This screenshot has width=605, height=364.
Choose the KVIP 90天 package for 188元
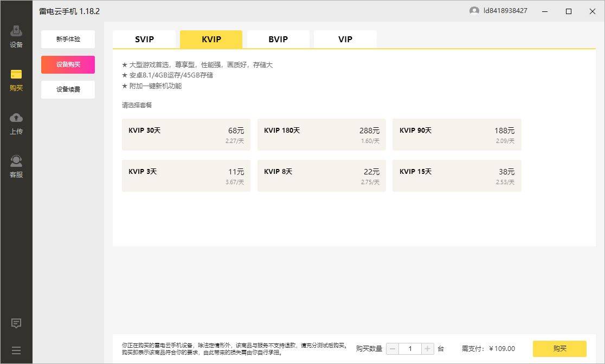point(457,134)
